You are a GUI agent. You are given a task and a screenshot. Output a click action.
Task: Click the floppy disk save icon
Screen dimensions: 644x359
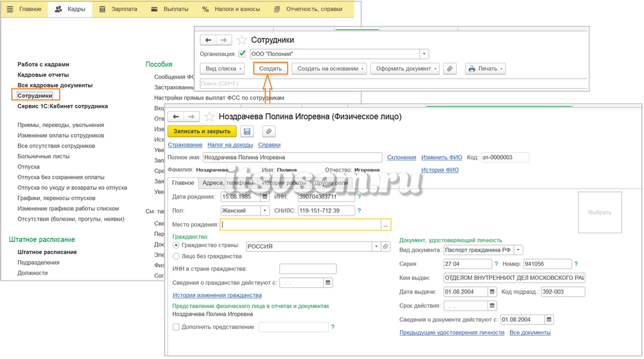click(x=247, y=131)
